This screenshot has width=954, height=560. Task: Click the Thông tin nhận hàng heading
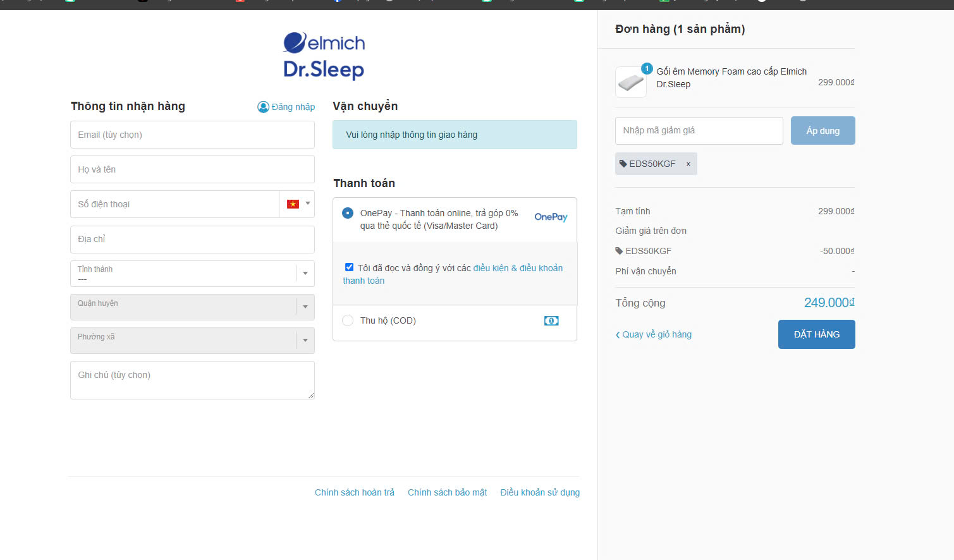(x=128, y=106)
